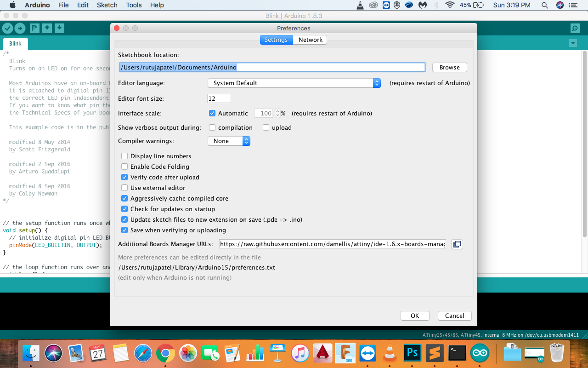Open the Pages app in the dock

232,353
